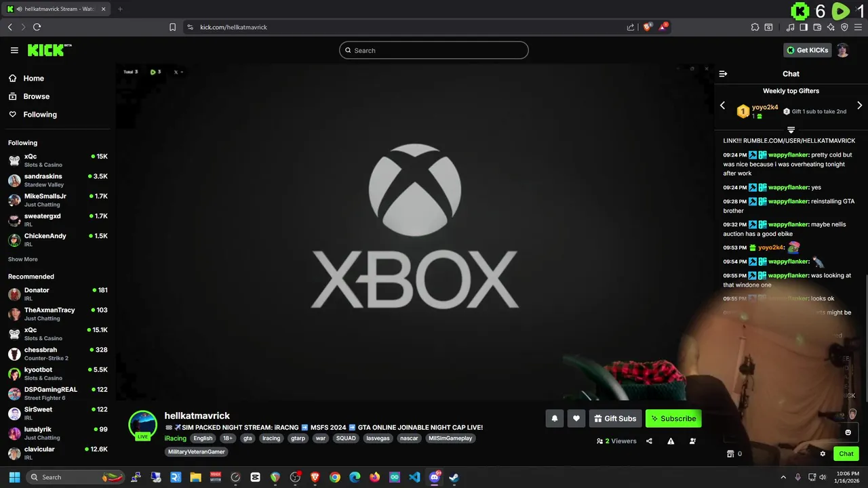
Task: Open Following in the sidebar
Action: tap(40, 115)
